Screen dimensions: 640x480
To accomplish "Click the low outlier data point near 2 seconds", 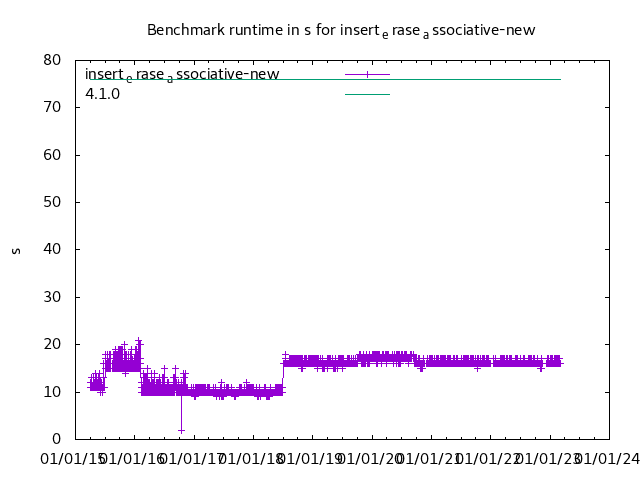I will 181,430.
